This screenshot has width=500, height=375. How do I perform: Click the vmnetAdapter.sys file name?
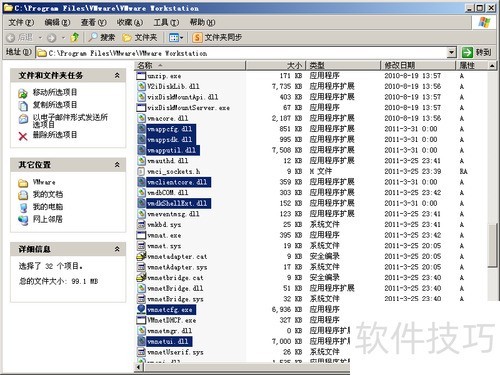177,267
